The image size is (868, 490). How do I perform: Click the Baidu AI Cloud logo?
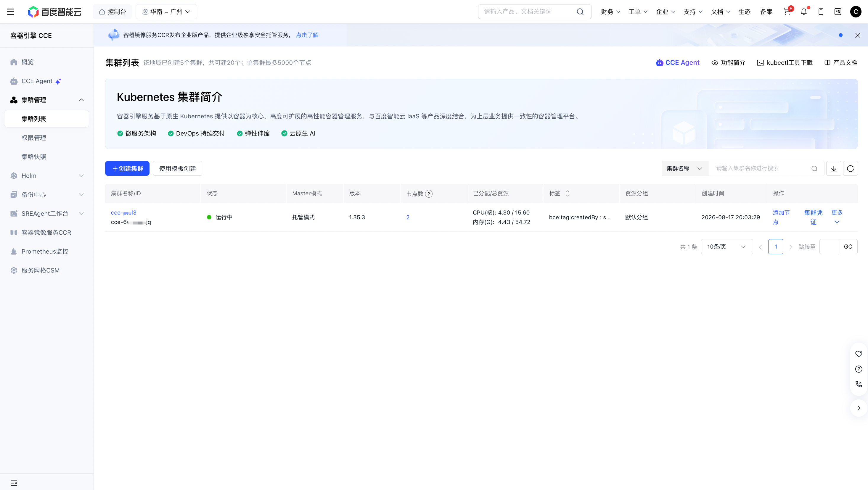click(x=54, y=12)
